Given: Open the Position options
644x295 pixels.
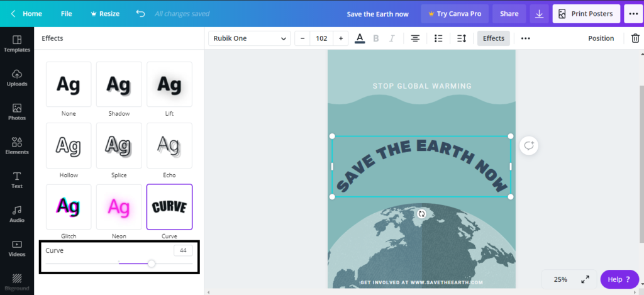Looking at the screenshot, I should click(x=601, y=38).
